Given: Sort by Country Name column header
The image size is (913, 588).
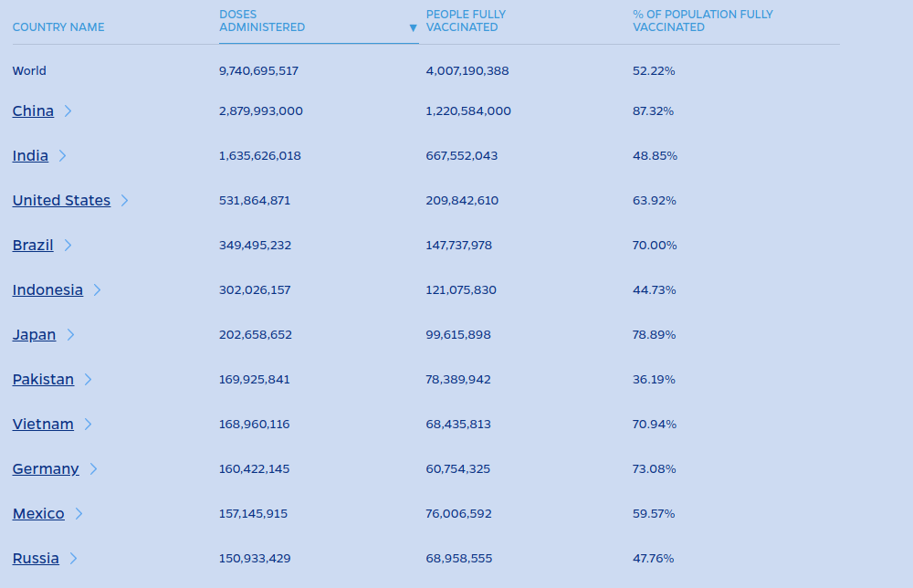Looking at the screenshot, I should click(58, 27).
